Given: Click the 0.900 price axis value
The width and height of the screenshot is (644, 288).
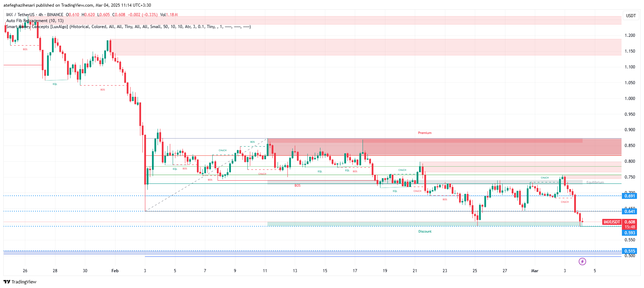Looking at the screenshot, I should click(630, 130).
